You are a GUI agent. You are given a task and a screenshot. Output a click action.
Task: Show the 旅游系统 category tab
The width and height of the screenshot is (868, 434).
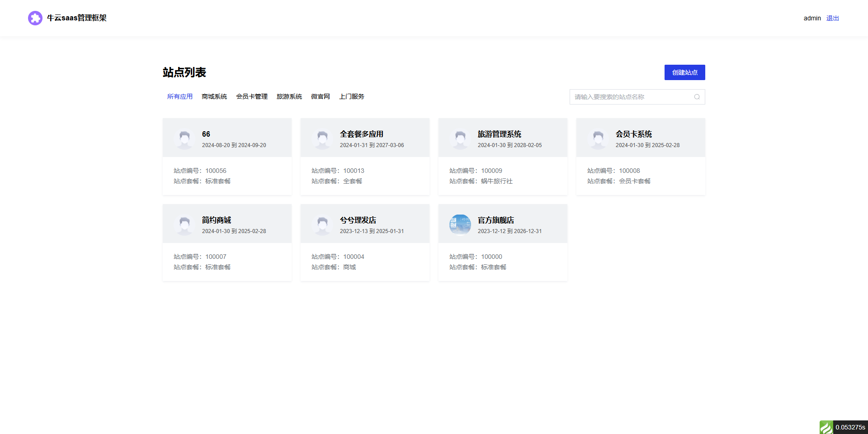click(289, 96)
